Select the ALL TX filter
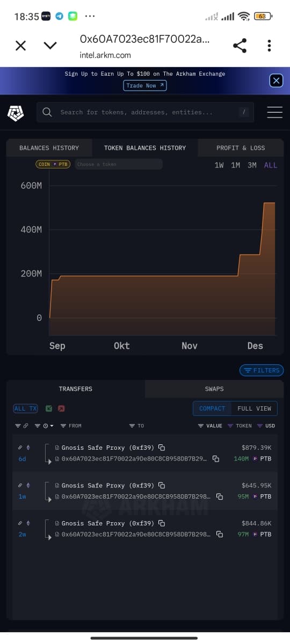The width and height of the screenshot is (290, 644). [x=25, y=408]
